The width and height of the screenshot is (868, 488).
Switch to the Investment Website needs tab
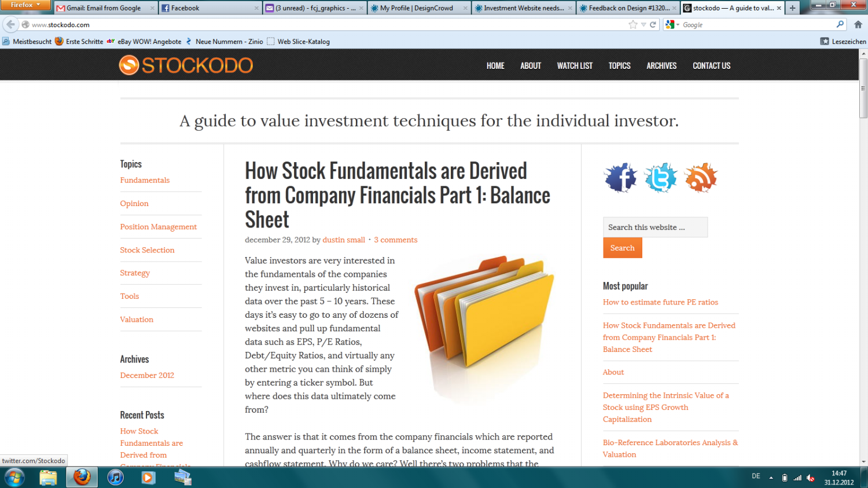524,8
